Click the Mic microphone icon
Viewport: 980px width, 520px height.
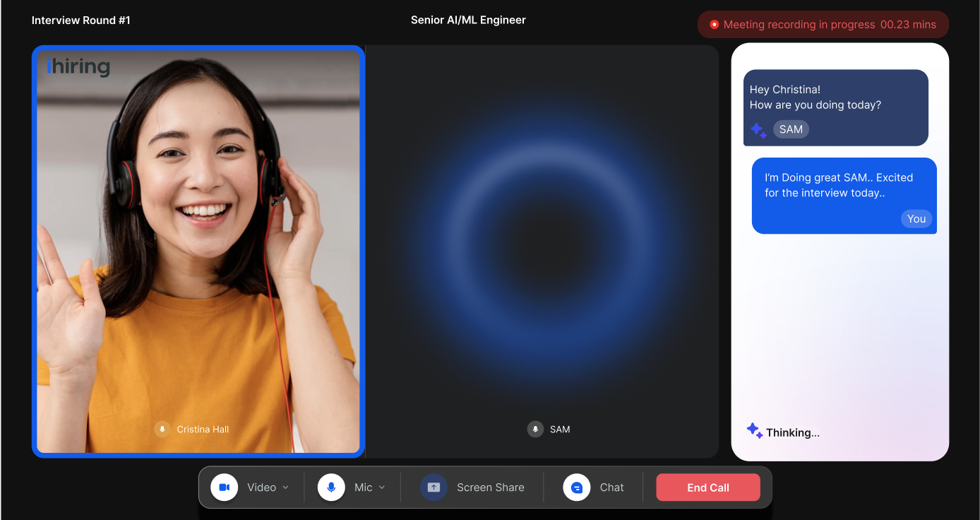(x=330, y=487)
